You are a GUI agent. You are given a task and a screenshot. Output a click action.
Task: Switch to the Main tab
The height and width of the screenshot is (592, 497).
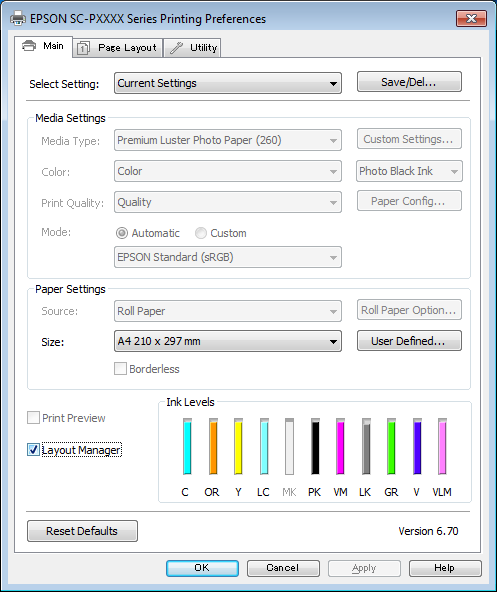pyautogui.click(x=43, y=46)
